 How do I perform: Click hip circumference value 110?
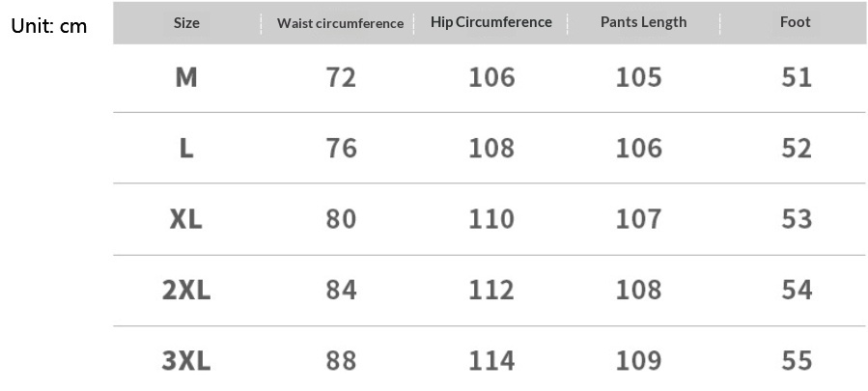(x=491, y=219)
